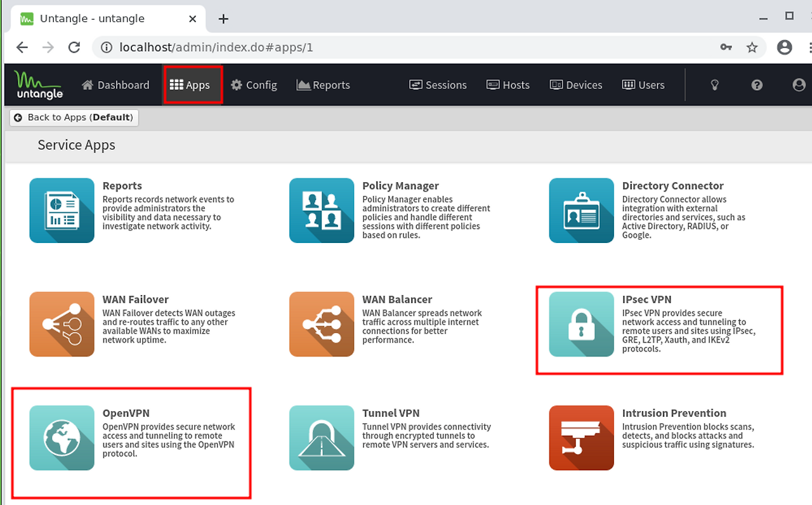Open the Config menu
This screenshot has height=505, width=812.
pyautogui.click(x=254, y=85)
